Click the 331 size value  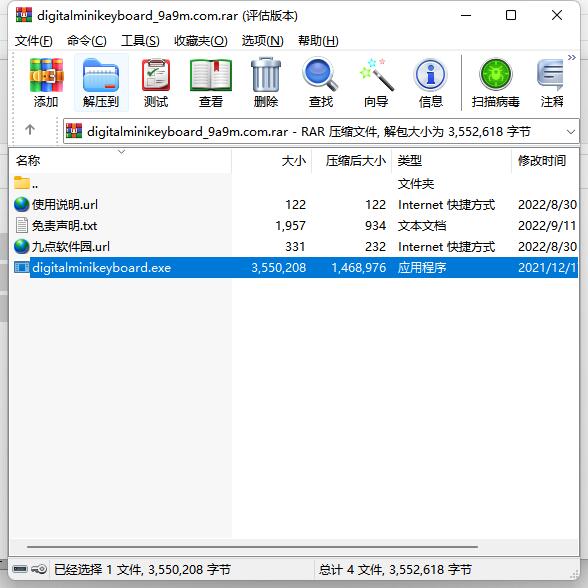(295, 246)
